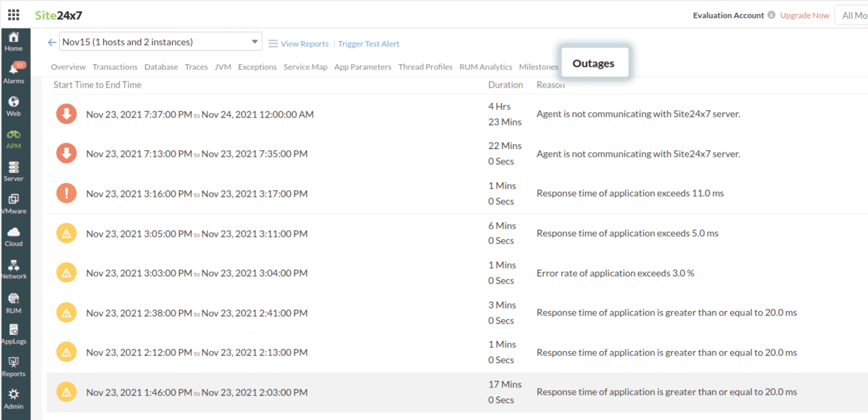This screenshot has height=420, width=868.
Task: Open Network monitoring sidebar icon
Action: 14,269
